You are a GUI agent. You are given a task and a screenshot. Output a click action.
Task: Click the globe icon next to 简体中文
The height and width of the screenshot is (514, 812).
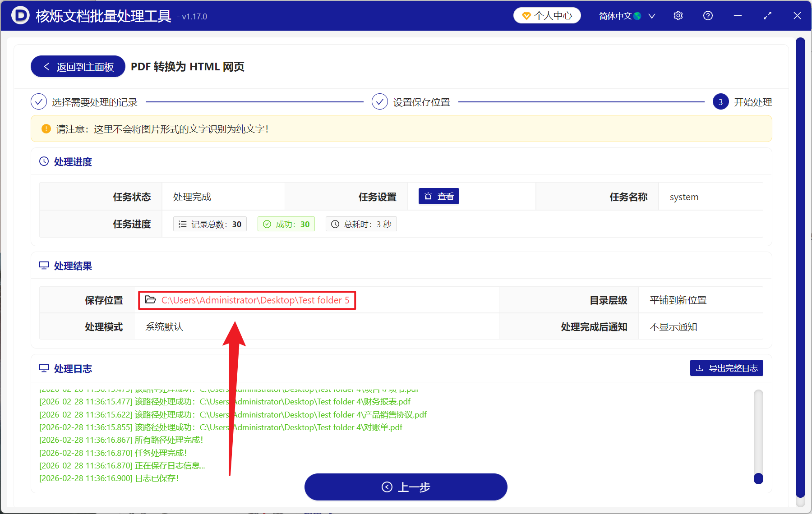637,15
